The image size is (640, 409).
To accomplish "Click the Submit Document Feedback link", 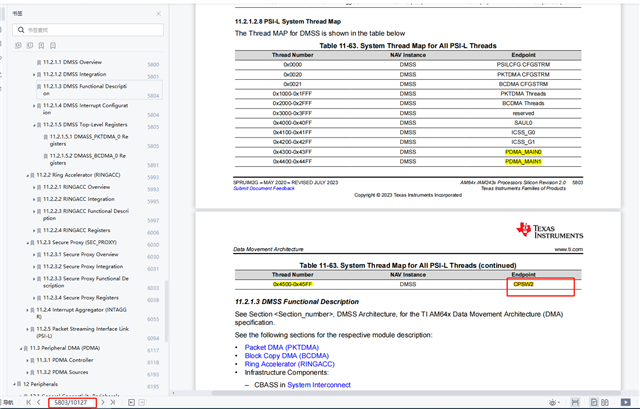I will click(x=264, y=189).
